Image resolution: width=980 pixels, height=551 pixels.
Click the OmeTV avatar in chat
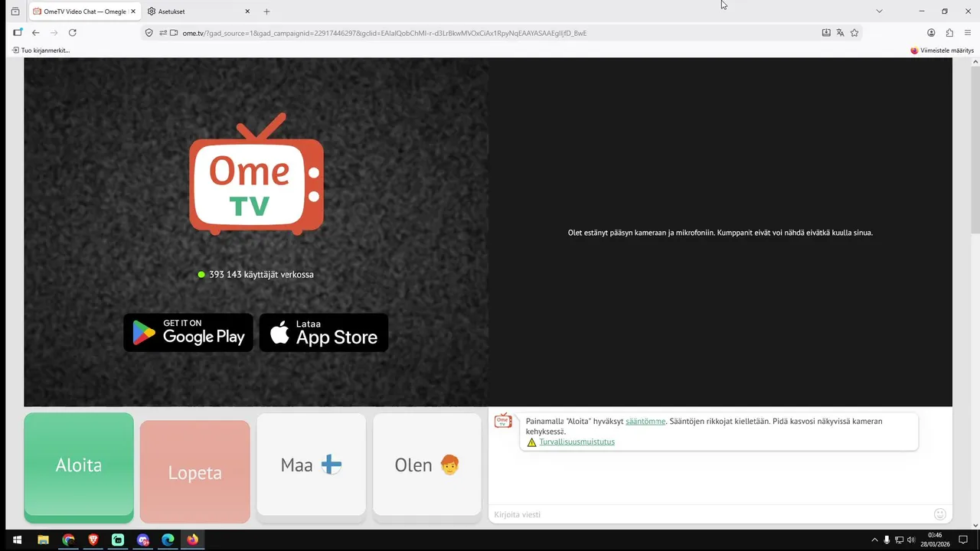click(x=503, y=421)
